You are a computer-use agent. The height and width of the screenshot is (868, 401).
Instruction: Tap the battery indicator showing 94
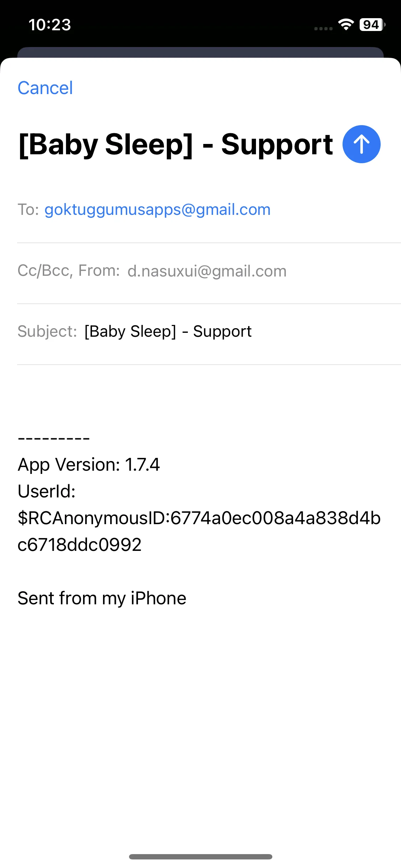coord(372,25)
